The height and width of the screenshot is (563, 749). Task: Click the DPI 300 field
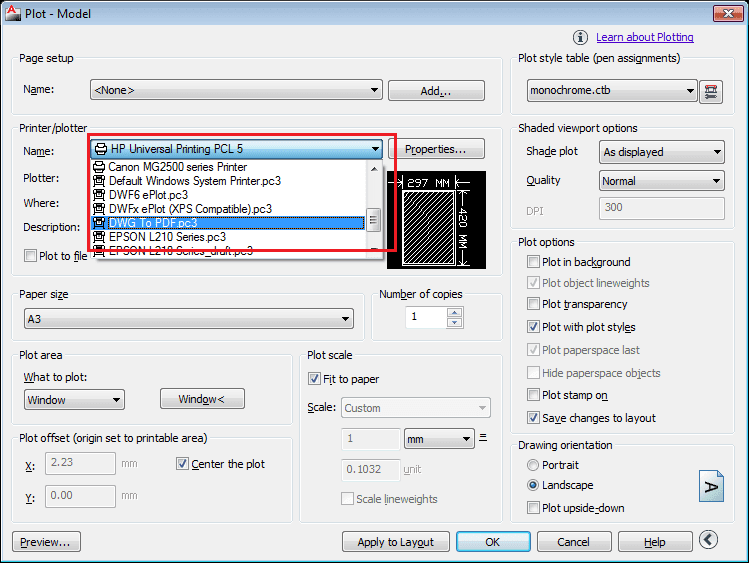[662, 208]
